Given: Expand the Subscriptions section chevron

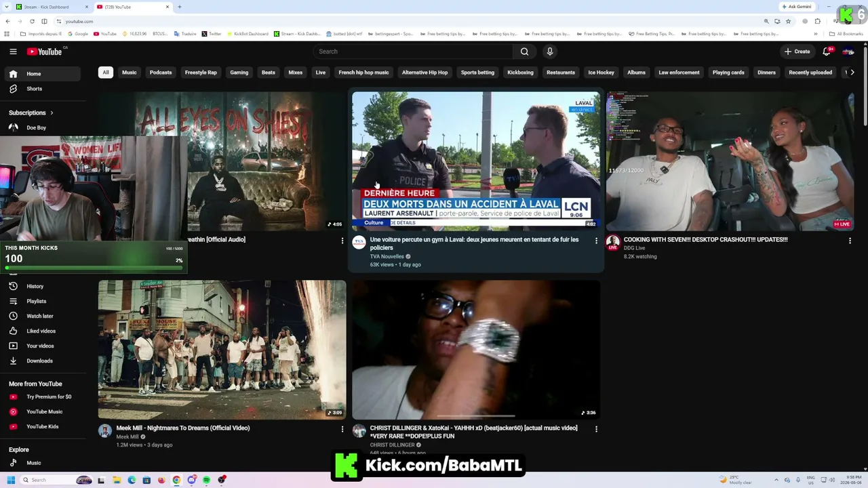Looking at the screenshot, I should (52, 113).
